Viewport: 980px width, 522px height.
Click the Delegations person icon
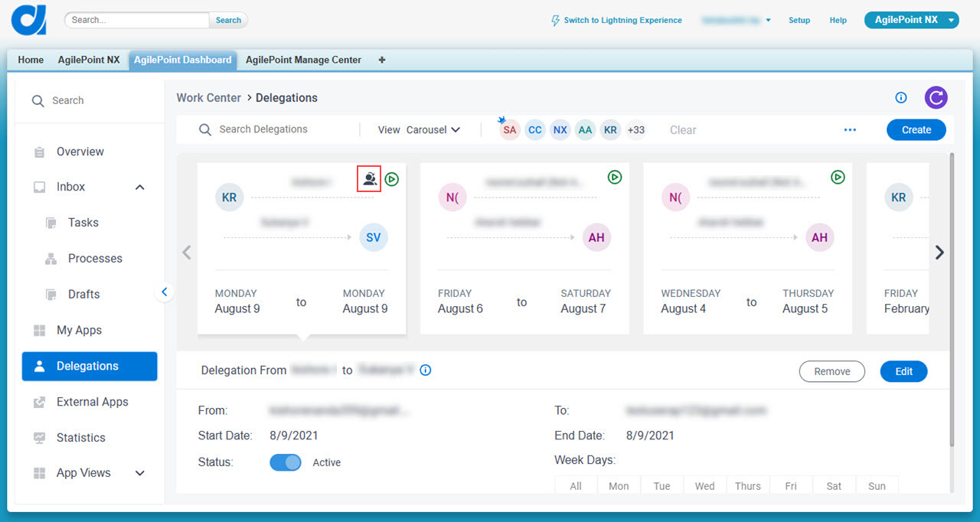pyautogui.click(x=40, y=367)
